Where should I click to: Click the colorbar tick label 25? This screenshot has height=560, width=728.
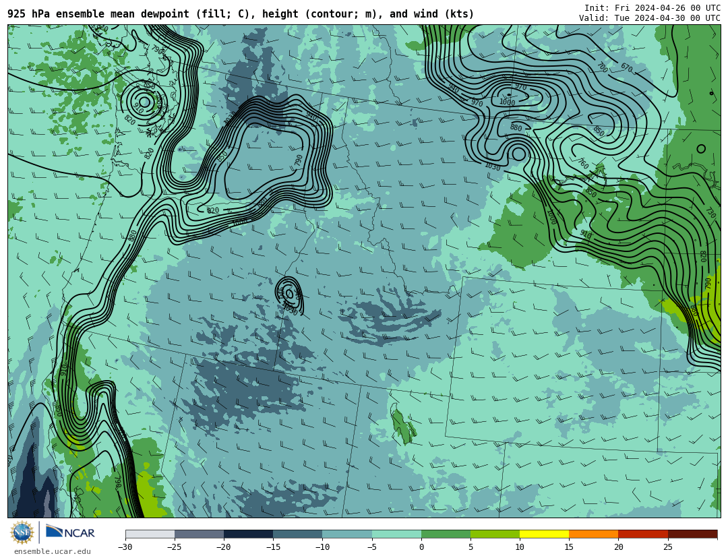(667, 547)
